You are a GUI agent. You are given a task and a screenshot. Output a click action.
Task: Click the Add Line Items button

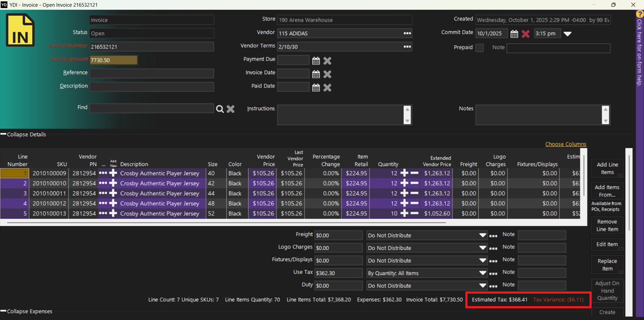coord(607,169)
